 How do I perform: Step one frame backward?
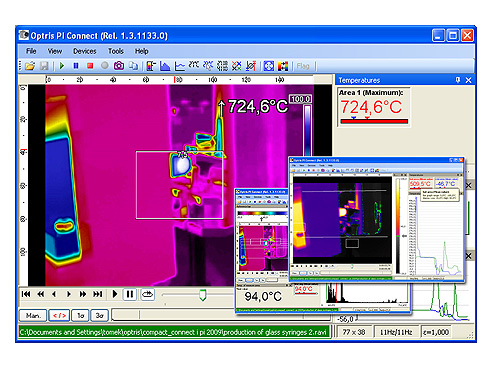(54, 294)
